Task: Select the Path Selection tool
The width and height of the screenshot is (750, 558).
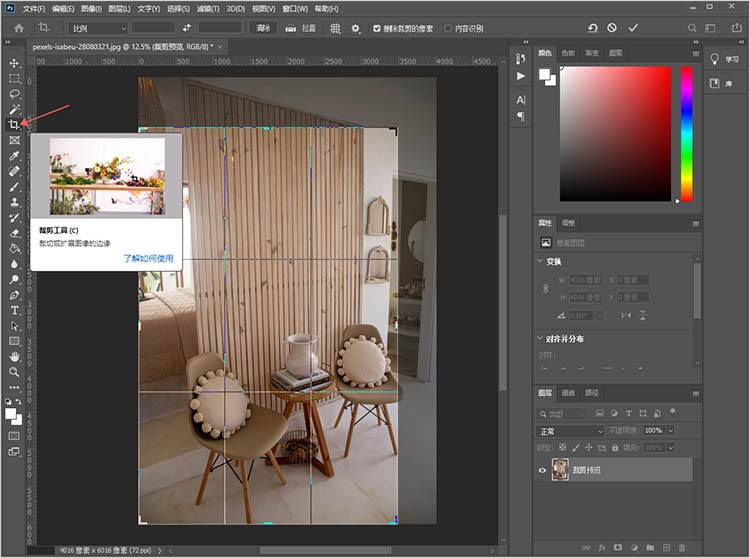Action: click(14, 326)
